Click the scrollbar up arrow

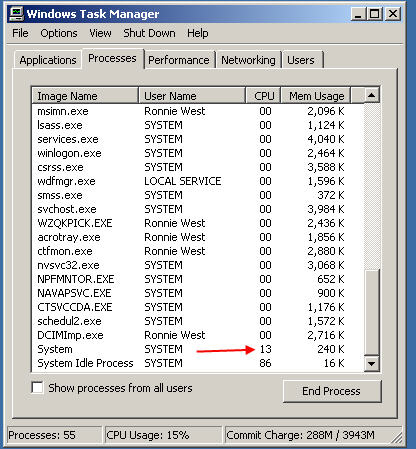point(371,96)
